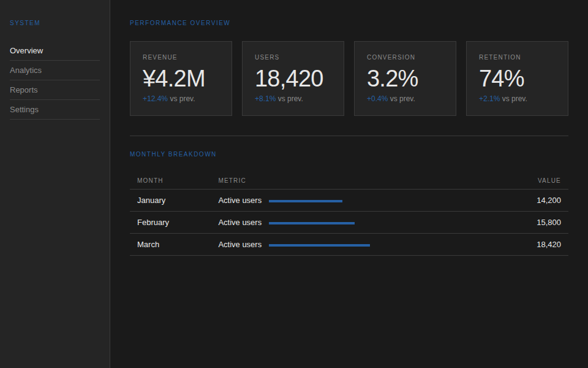This screenshot has height=368, width=588.
Task: Click the MONTHLY BREAKDOWN heading
Action: 173,154
